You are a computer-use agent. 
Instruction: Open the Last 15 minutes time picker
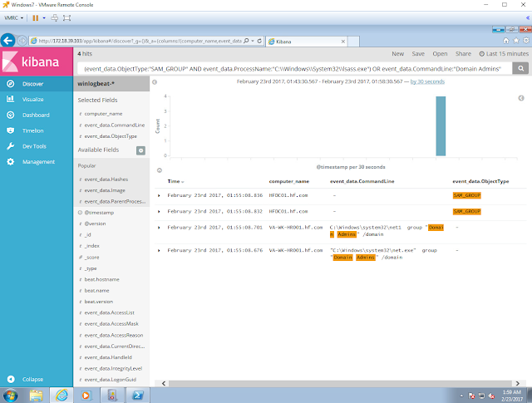tap(504, 54)
